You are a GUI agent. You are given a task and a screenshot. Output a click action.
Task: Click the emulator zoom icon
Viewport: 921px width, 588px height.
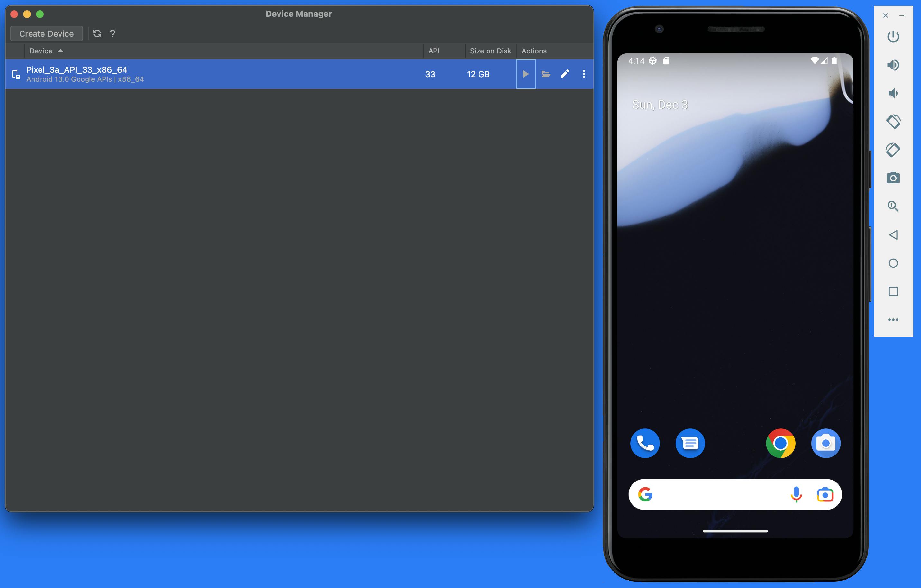coord(893,206)
